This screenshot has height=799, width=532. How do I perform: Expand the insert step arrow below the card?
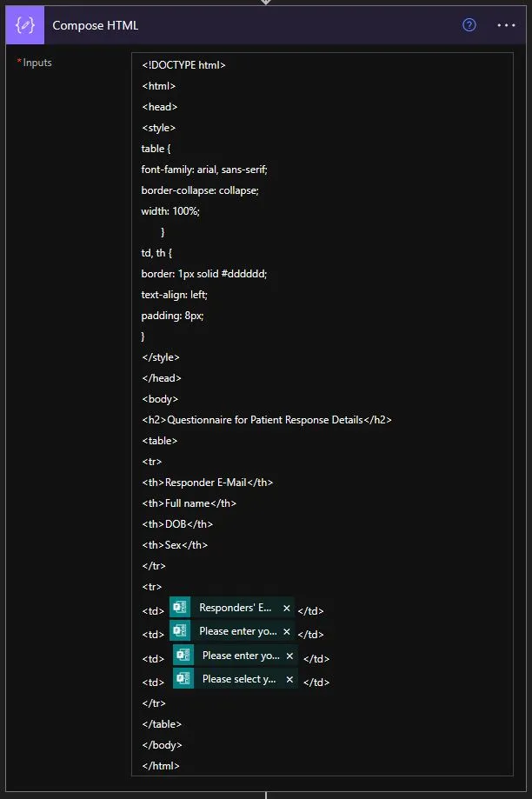[266, 794]
